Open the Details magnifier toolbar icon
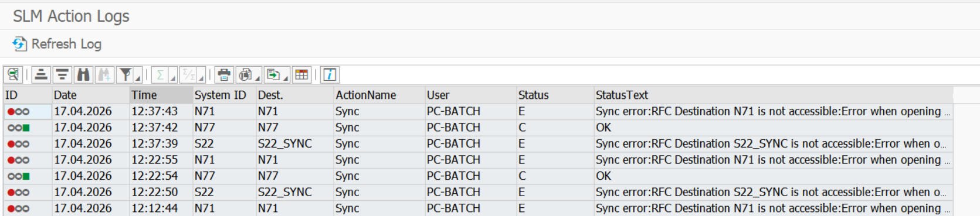Viewport: 980px width, 216px height. click(13, 75)
